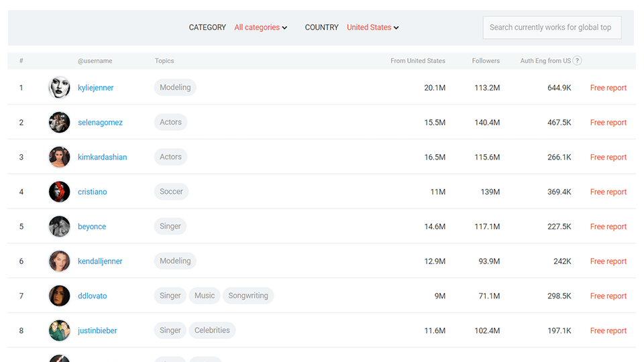Click cristiano's avatar thumbnail
The height and width of the screenshot is (362, 644).
59,192
